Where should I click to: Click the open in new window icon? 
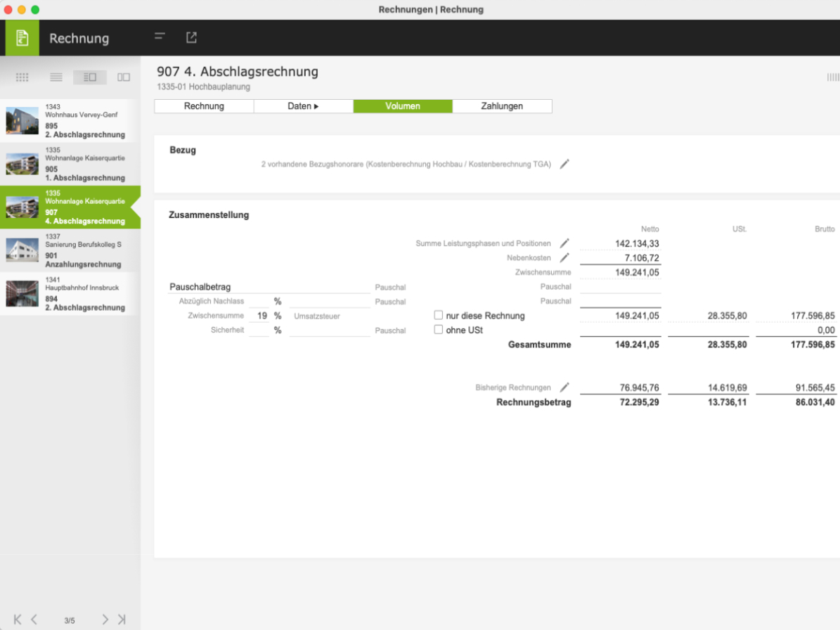[191, 37]
